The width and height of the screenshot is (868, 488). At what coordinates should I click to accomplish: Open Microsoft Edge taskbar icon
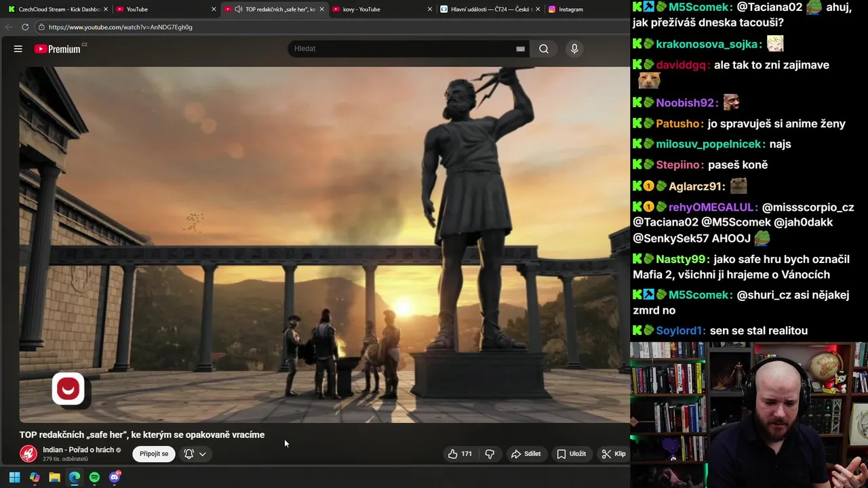pyautogui.click(x=75, y=477)
